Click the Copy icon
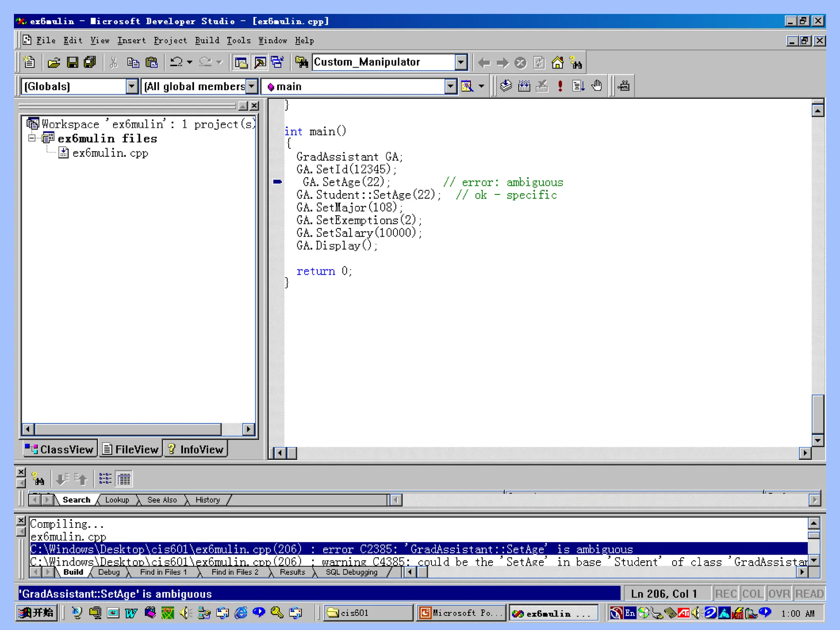The image size is (840, 630). (133, 62)
